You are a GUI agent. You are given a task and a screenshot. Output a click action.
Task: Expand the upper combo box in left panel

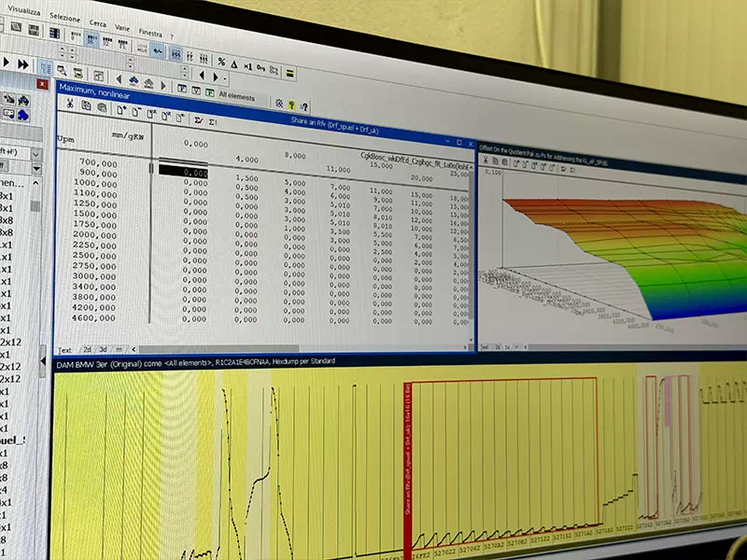pyautogui.click(x=36, y=154)
